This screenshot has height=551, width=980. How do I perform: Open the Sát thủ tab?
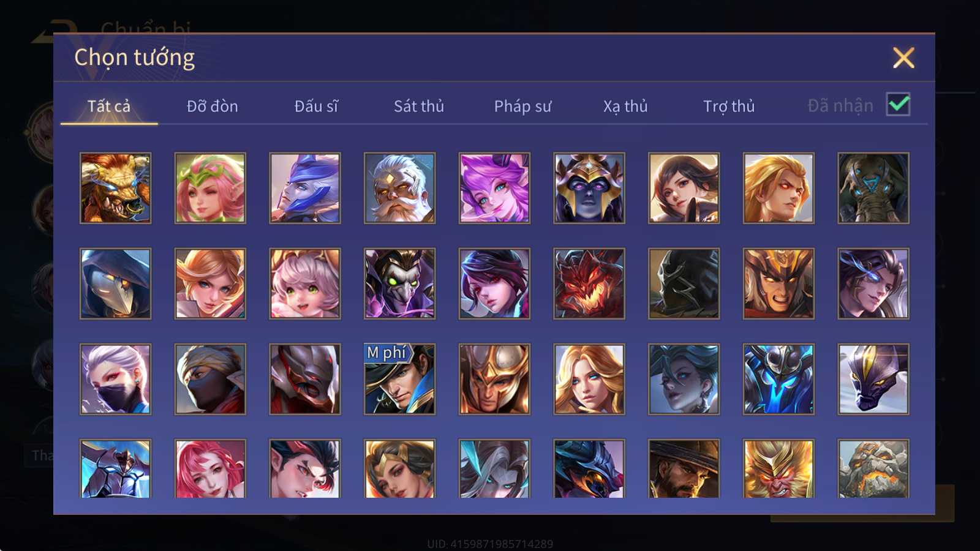coord(419,107)
